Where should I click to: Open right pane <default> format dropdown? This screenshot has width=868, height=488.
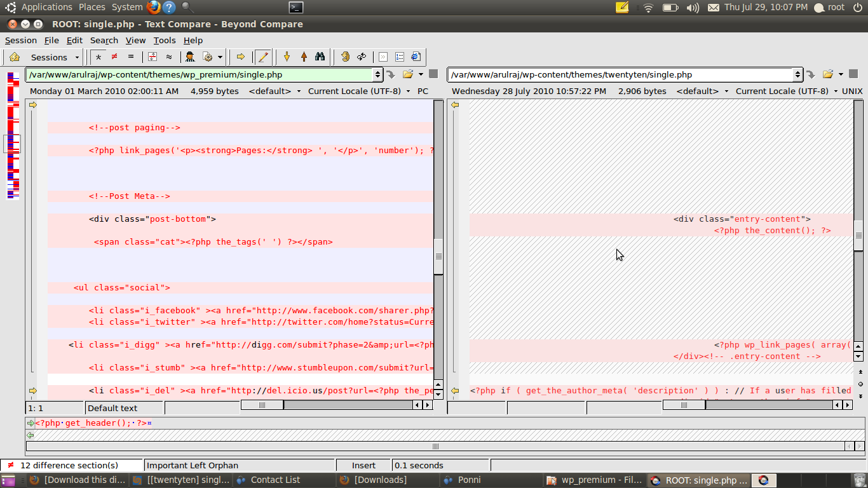(x=703, y=91)
